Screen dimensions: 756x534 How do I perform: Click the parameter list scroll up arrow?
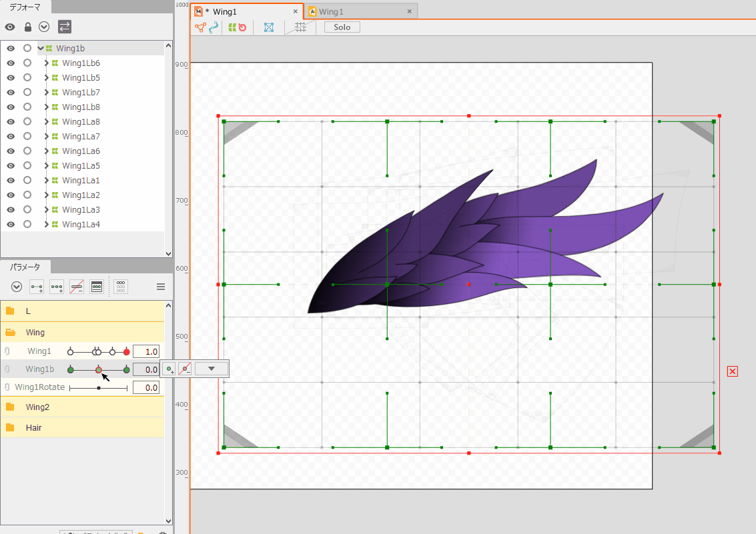tap(168, 305)
